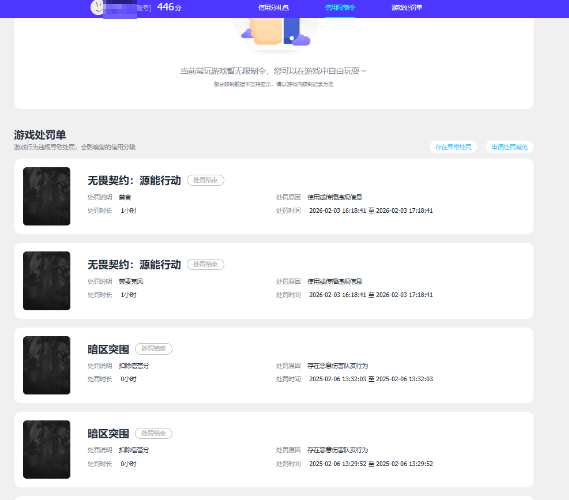Switch to the 游戏处罚单 tab
This screenshot has height=500, width=569.
click(407, 8)
